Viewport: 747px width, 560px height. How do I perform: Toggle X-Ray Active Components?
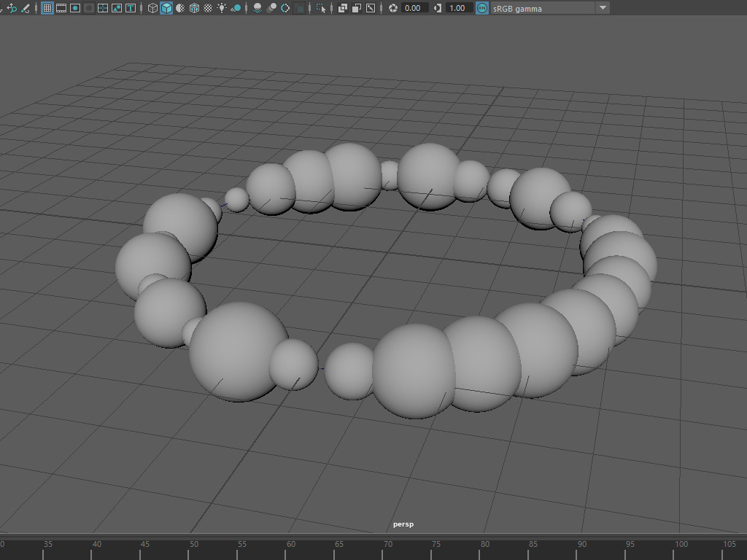[x=356, y=8]
